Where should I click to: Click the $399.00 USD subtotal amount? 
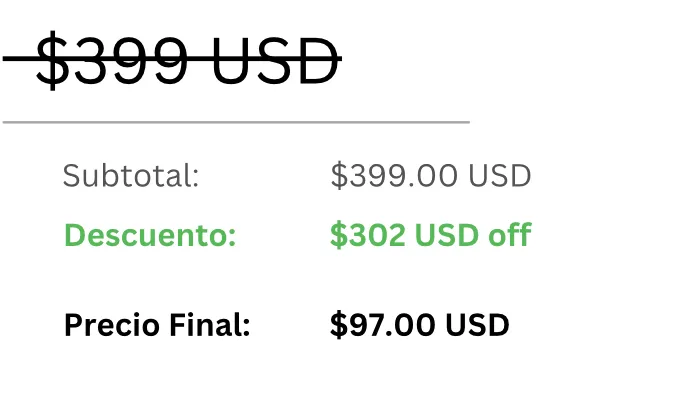(431, 176)
